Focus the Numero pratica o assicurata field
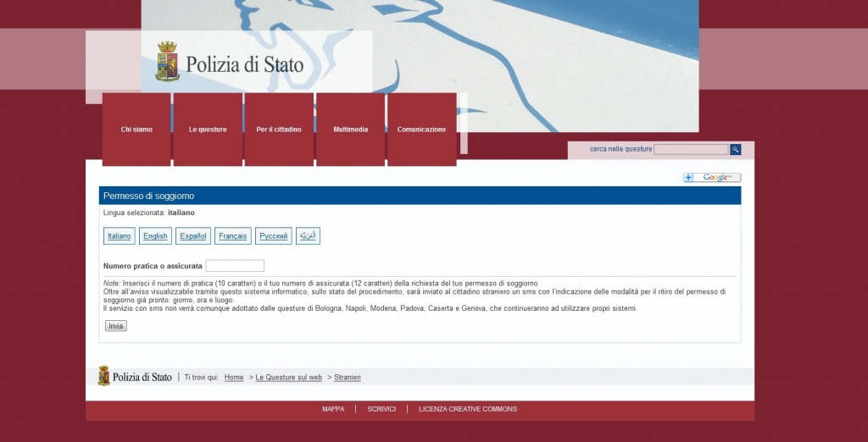Viewport: 868px width, 442px height. coord(235,266)
